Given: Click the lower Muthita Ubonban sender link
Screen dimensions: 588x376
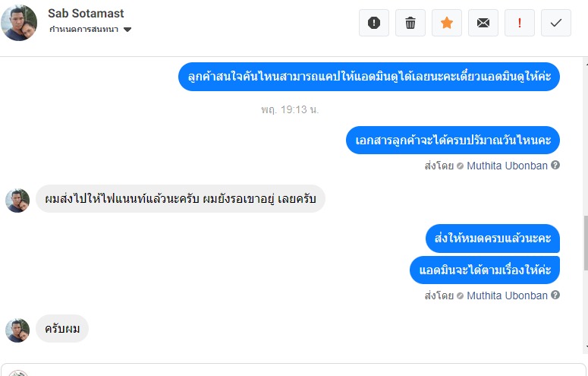Looking at the screenshot, I should click(507, 295).
